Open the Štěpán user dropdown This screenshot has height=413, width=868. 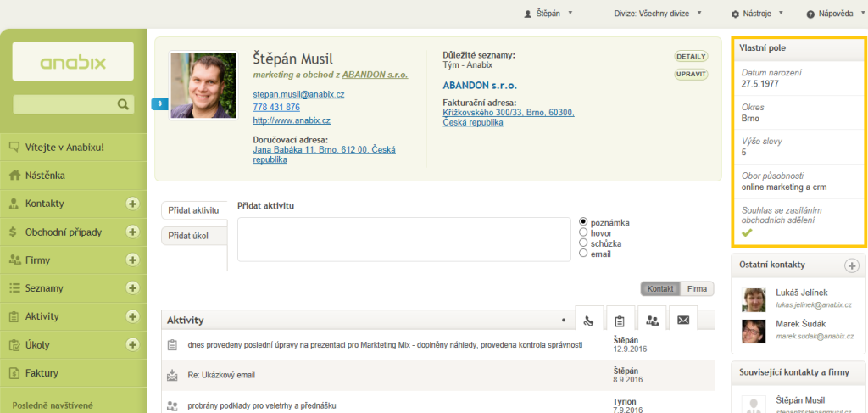548,14
